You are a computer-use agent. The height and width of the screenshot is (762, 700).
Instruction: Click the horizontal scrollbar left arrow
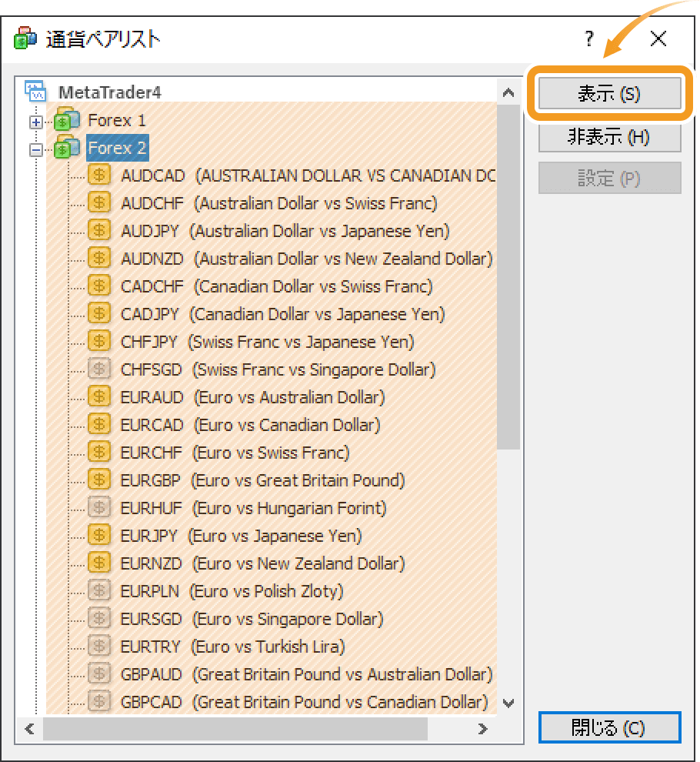30,728
